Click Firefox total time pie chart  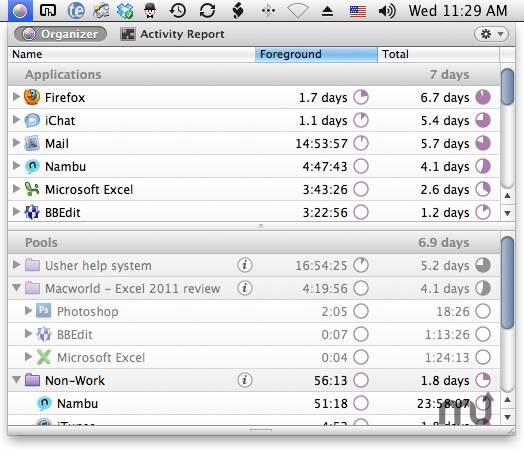pos(483,97)
